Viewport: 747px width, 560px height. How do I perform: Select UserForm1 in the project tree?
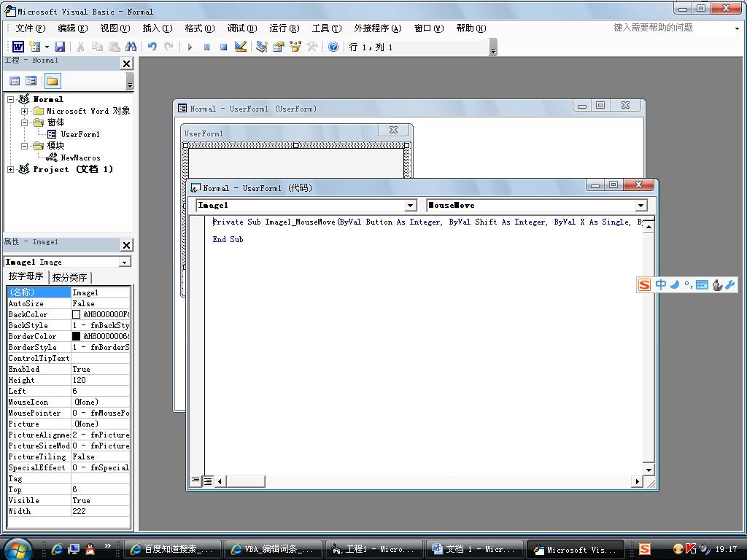click(80, 134)
